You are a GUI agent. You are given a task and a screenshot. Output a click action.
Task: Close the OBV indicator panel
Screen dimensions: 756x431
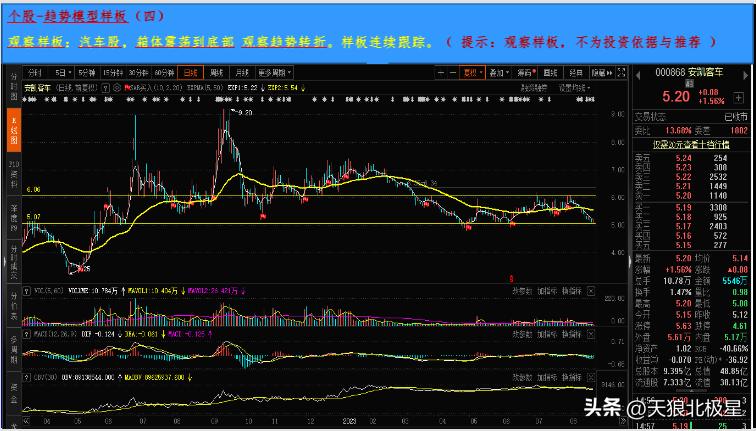click(x=591, y=377)
